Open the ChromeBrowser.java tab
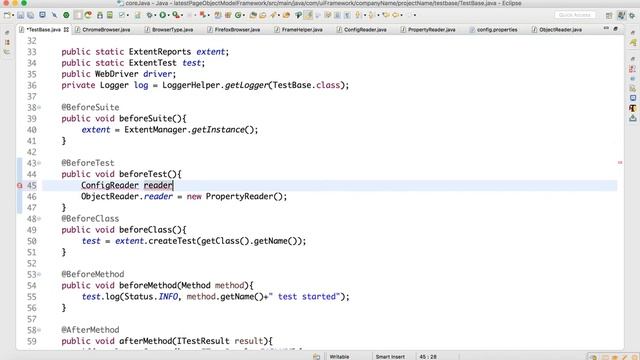Screen dimensions: 640x360 click(106, 30)
